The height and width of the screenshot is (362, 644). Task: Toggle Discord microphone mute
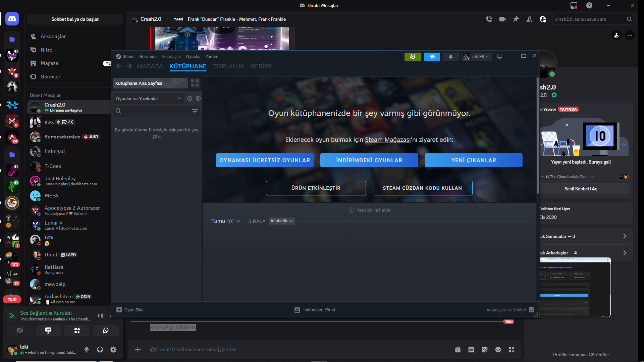(x=87, y=350)
